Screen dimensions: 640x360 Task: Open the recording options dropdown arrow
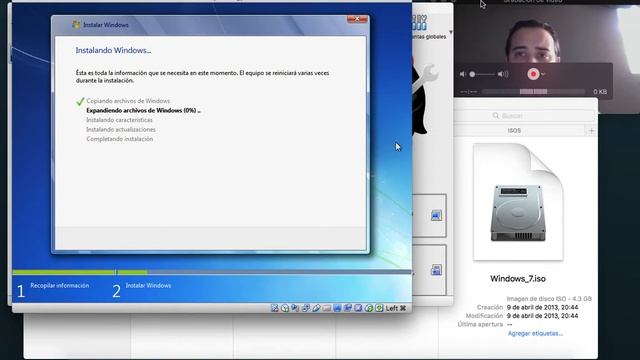[543, 74]
